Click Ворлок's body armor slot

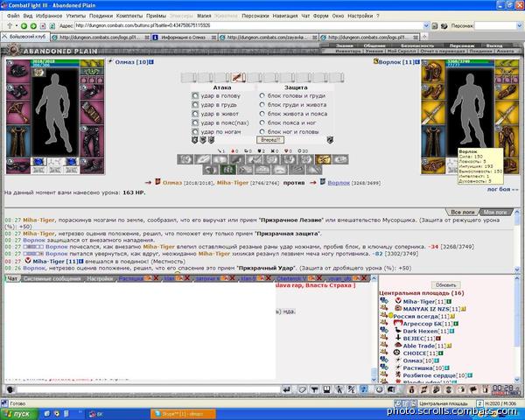(x=433, y=141)
